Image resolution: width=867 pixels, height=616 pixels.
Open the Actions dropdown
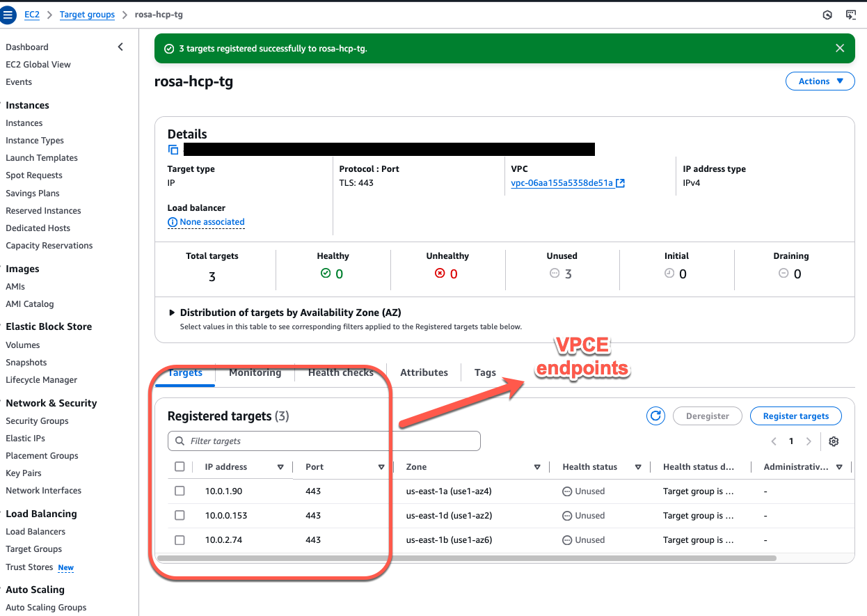click(820, 81)
